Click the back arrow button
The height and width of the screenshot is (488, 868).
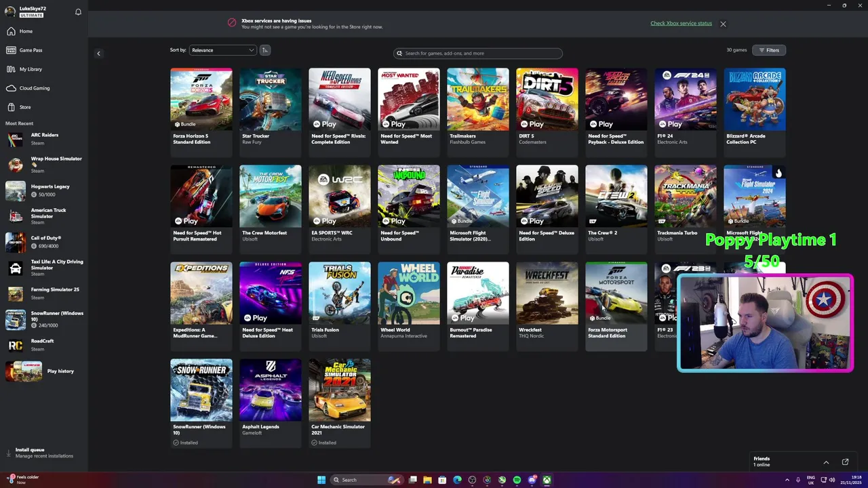98,54
